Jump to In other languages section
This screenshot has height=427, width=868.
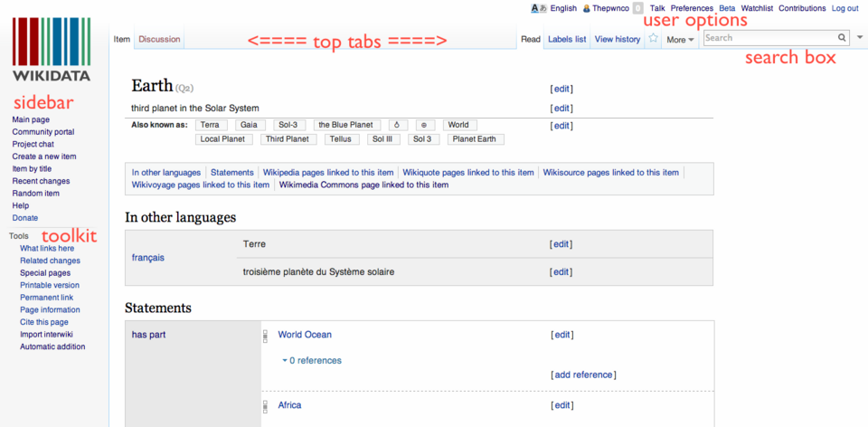[166, 172]
